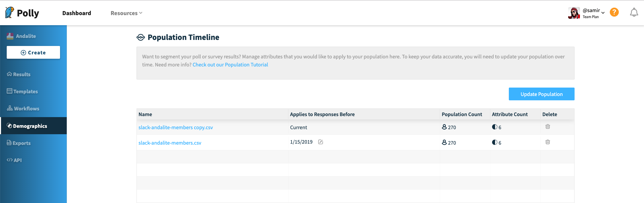Click the Polly parrot logo
Image resolution: width=644 pixels, height=203 pixels.
[10, 13]
